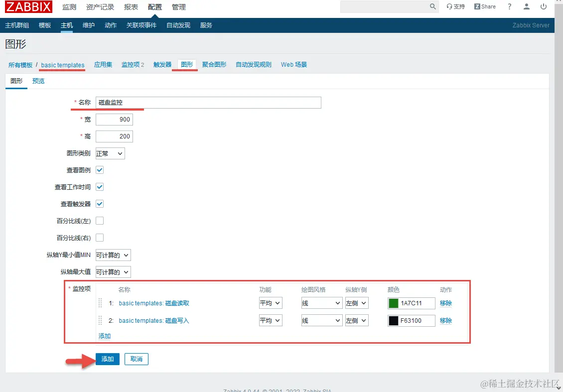Click the 取消 button

click(x=136, y=359)
